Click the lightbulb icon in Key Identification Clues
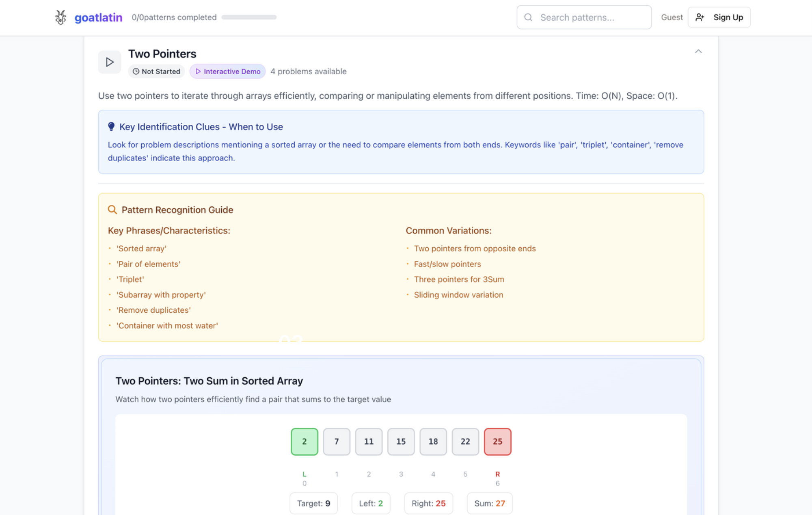This screenshot has width=812, height=515. (111, 127)
